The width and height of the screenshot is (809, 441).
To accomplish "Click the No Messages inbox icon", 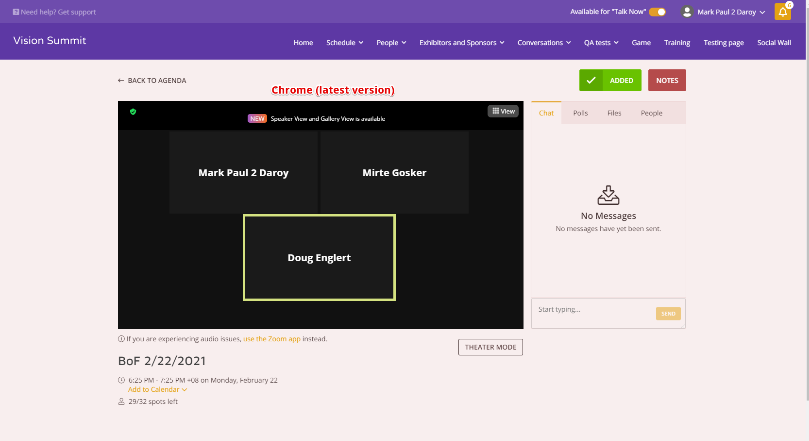I will 608,195.
